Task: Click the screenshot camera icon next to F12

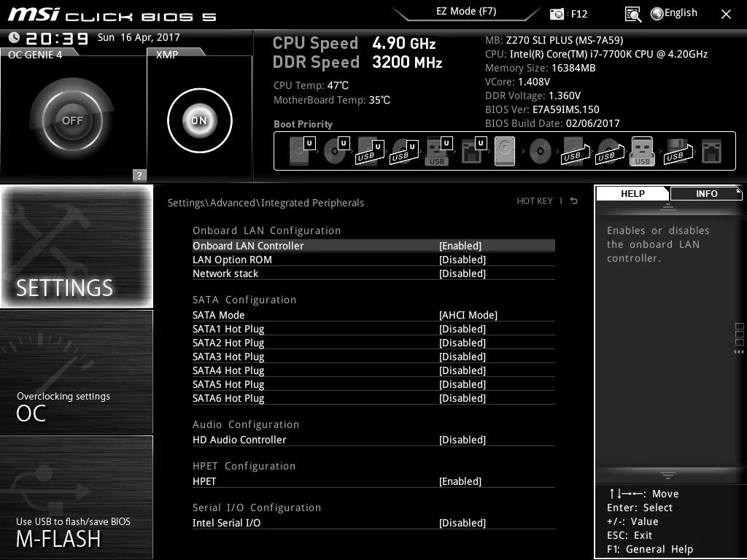Action: [x=557, y=14]
